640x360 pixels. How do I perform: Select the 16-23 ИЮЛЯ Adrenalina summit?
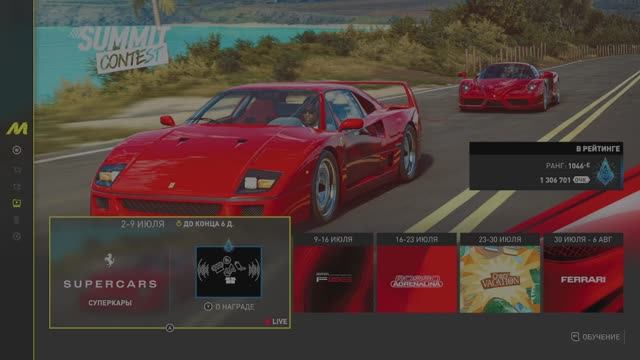[416, 273]
